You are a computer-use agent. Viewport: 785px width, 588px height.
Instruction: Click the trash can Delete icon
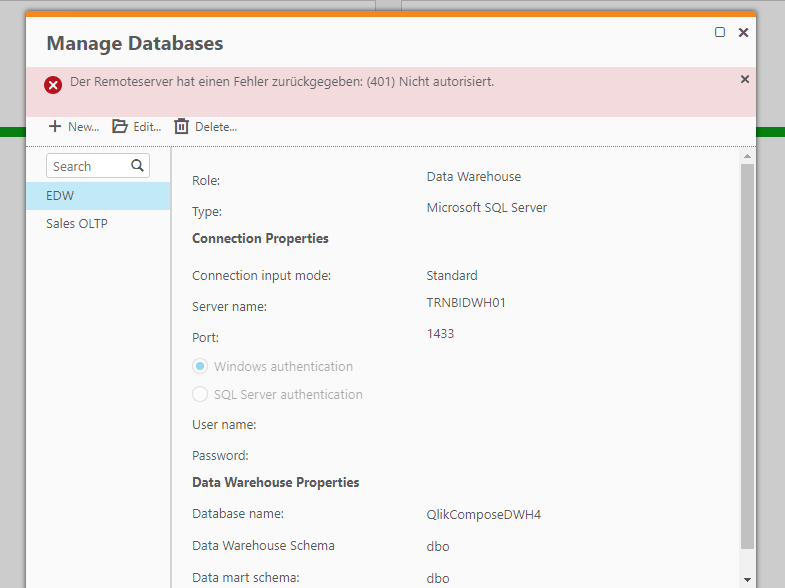[181, 127]
